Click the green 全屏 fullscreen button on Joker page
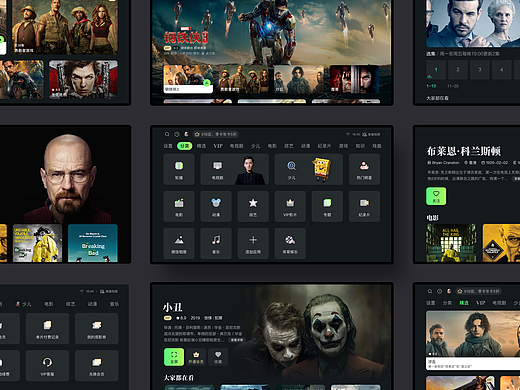This screenshot has width=520, height=390. tap(174, 357)
